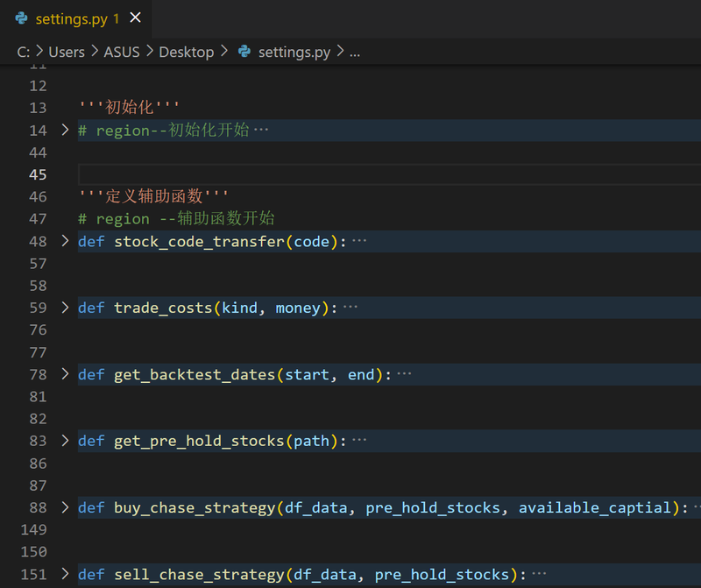Click fold ellipsis after trade_costs(kind, money):
The image size is (701, 588).
pos(350,308)
